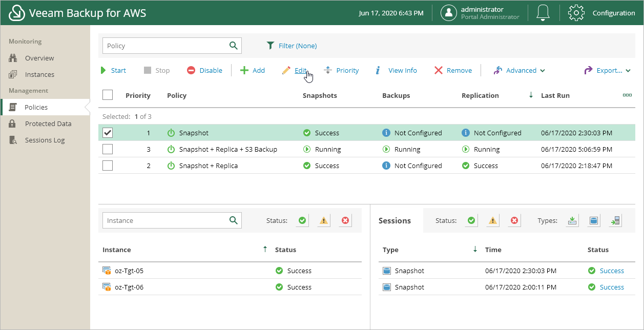Click the power icon of Snapshot + Replica + S3 Backup
The image size is (644, 330).
tap(171, 149)
